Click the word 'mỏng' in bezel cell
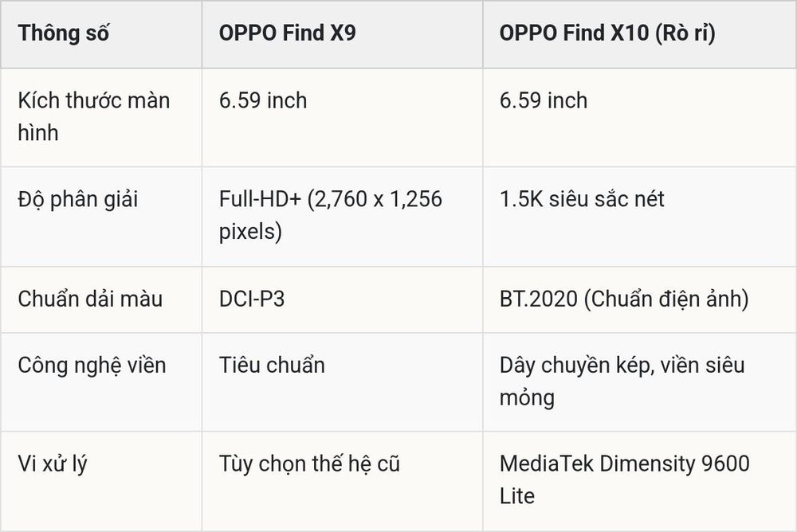Viewport: 797px width, 532px height. click(527, 398)
